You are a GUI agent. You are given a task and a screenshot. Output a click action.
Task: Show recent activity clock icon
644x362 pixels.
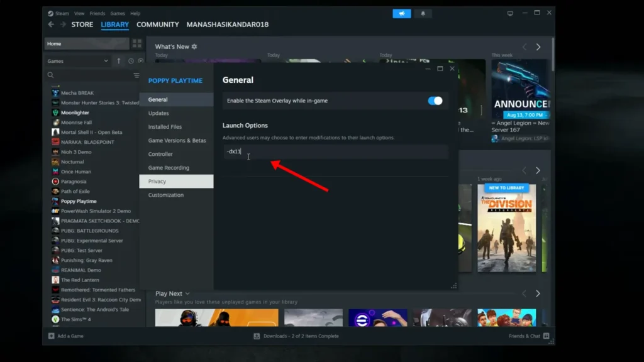[131, 61]
